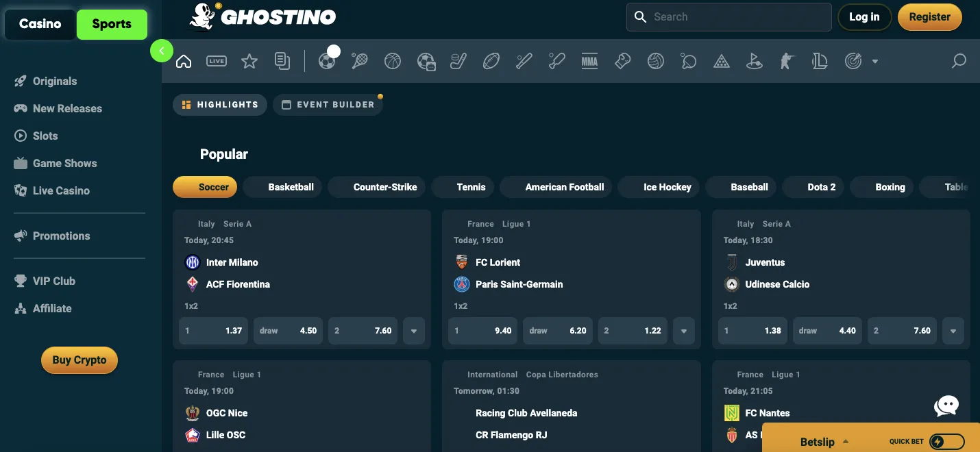
Task: Filter popular events by Ice Hockey
Action: [659, 187]
